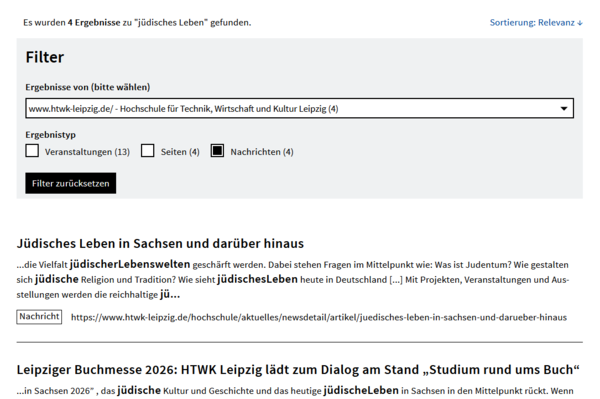Click the 'Ergebnistyp' label

click(x=51, y=135)
